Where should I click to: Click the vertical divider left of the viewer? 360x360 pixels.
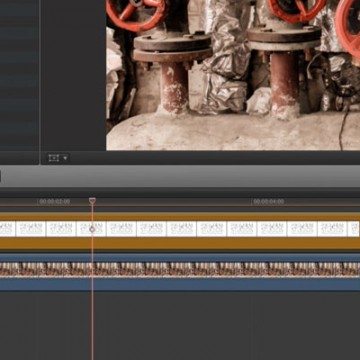point(40,82)
